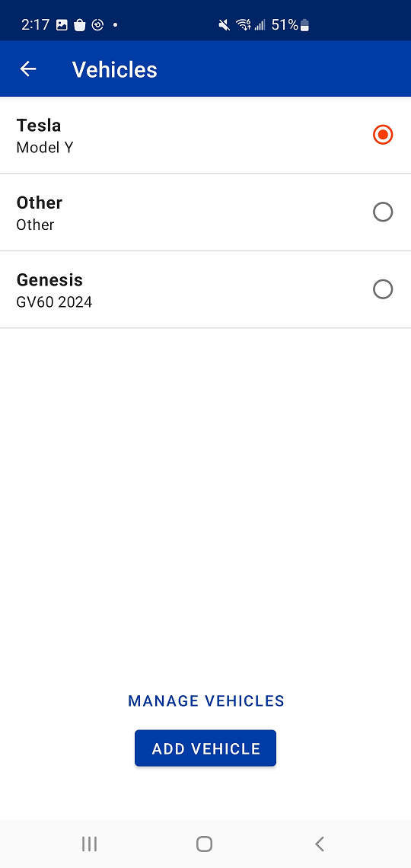This screenshot has height=868, width=411.
Task: Tap the Android home button
Action: click(204, 844)
